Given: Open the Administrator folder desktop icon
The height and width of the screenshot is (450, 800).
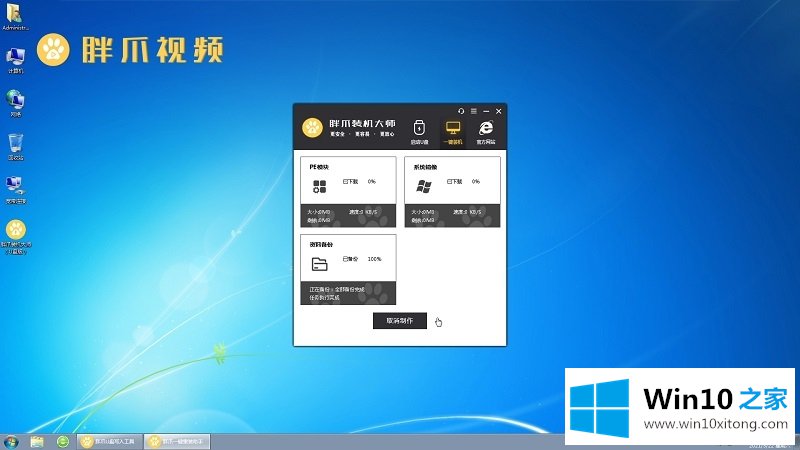Looking at the screenshot, I should point(16,14).
